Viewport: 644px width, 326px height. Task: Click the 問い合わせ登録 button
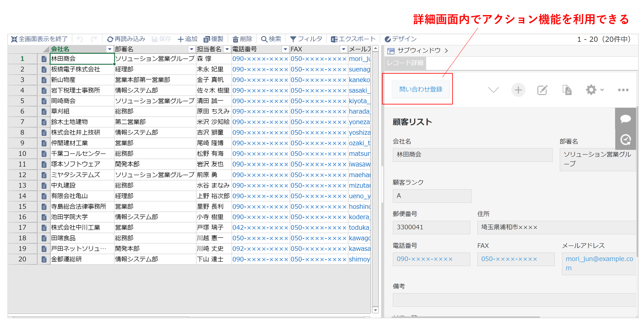[421, 89]
